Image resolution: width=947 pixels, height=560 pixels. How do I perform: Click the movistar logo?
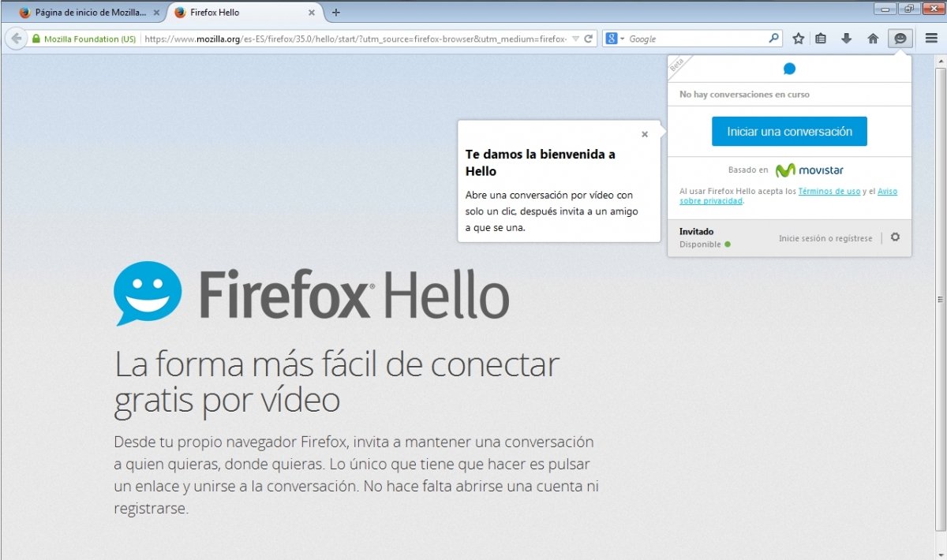pos(809,170)
